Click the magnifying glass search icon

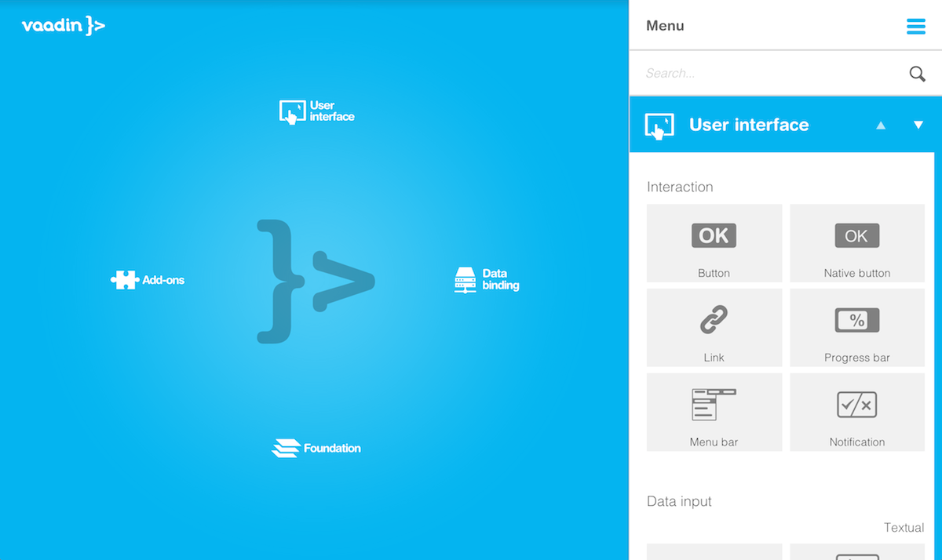click(x=917, y=74)
